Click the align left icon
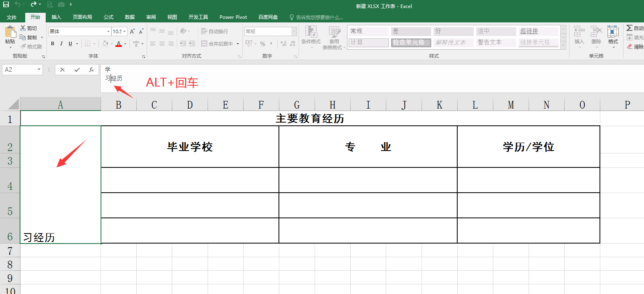The width and height of the screenshot is (644, 294). click(153, 44)
